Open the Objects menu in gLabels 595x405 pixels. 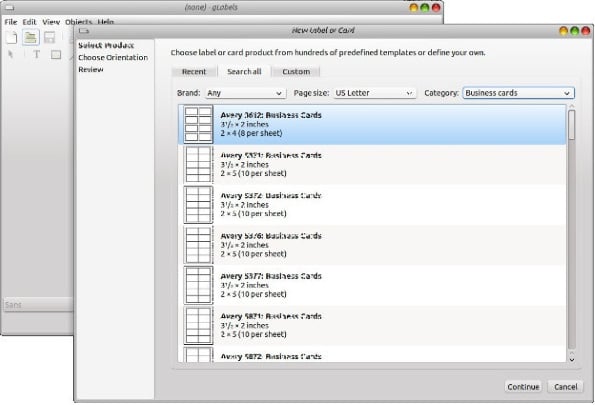(x=79, y=22)
